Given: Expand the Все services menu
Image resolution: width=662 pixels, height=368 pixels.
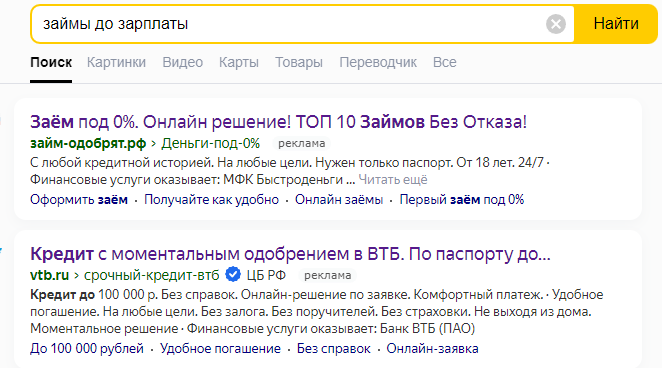Looking at the screenshot, I should point(445,62).
